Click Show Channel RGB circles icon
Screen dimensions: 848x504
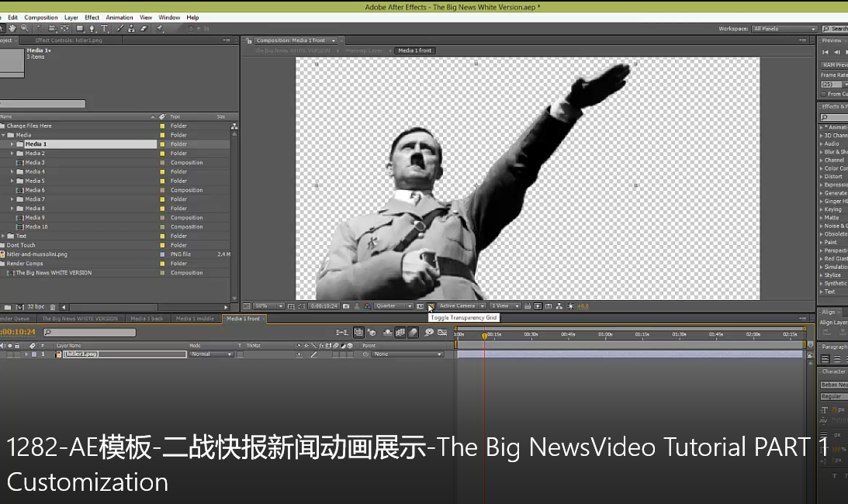click(367, 306)
